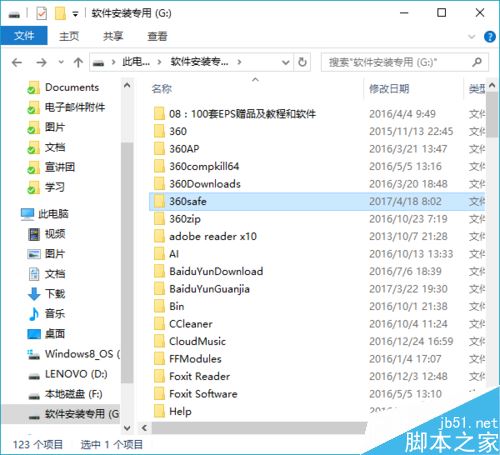Go back with the left arrow
Image resolution: width=500 pixels, height=455 pixels.
(x=17, y=62)
